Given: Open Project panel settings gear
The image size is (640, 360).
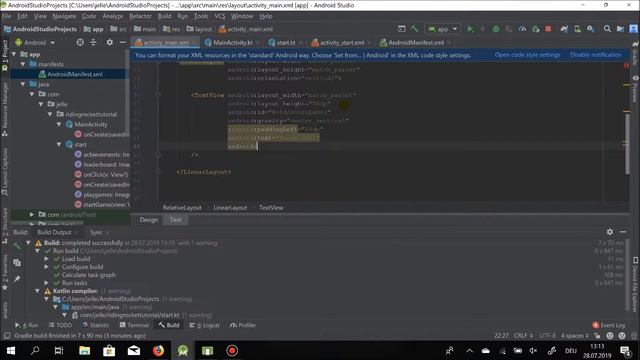Looking at the screenshot, I should click(x=109, y=42).
